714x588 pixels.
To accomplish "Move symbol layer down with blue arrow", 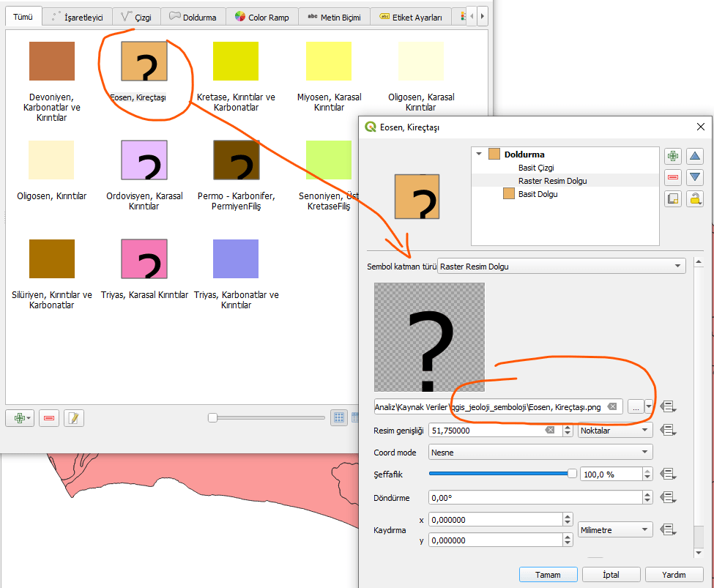I will 695,177.
